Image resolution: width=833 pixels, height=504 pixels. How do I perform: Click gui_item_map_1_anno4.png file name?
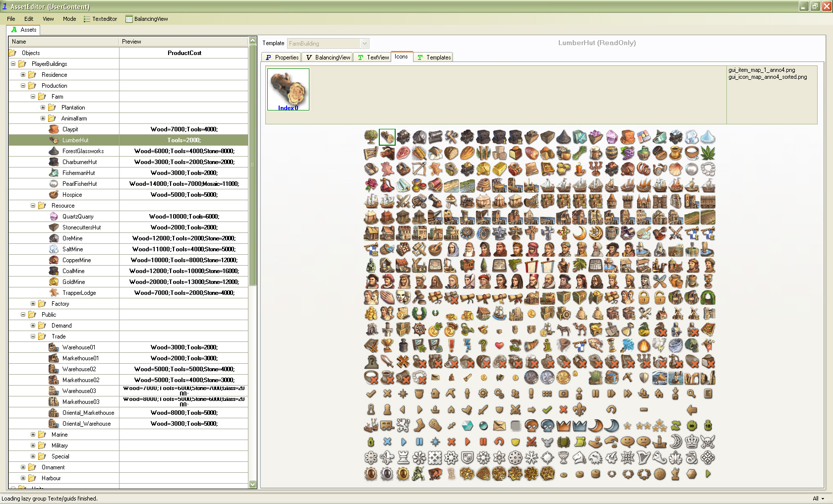click(761, 70)
